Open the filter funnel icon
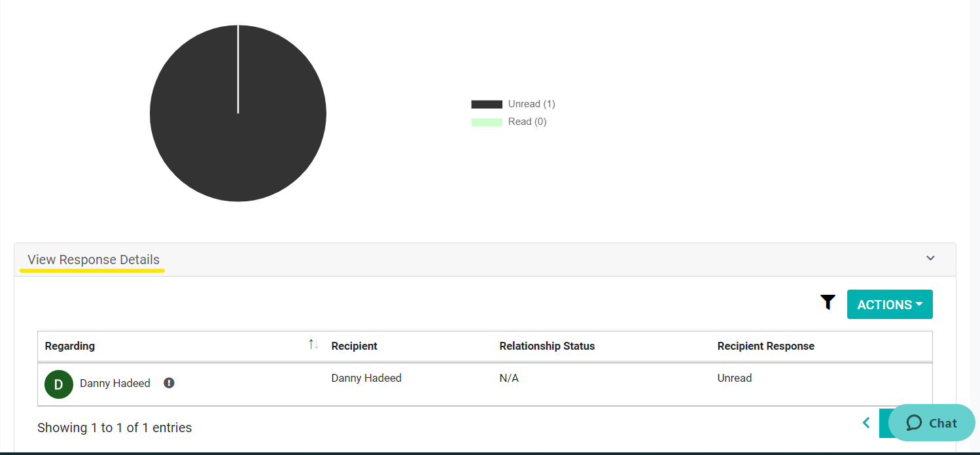This screenshot has height=455, width=980. tap(828, 302)
